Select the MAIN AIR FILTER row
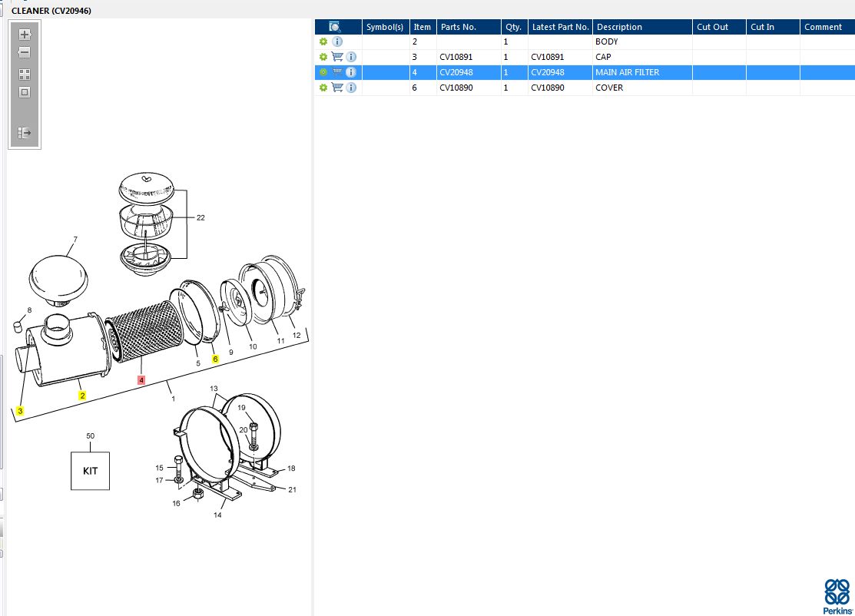The height and width of the screenshot is (616, 855). click(x=585, y=72)
